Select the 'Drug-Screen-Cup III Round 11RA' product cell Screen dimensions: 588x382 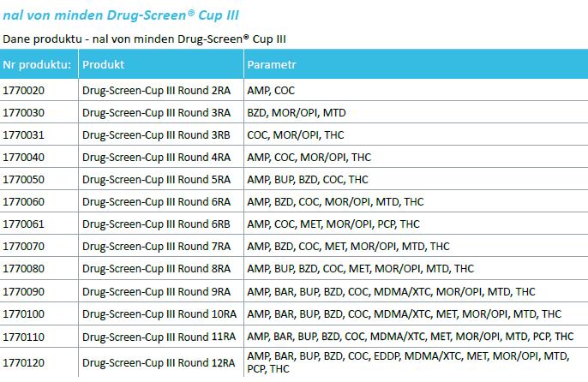(x=159, y=336)
